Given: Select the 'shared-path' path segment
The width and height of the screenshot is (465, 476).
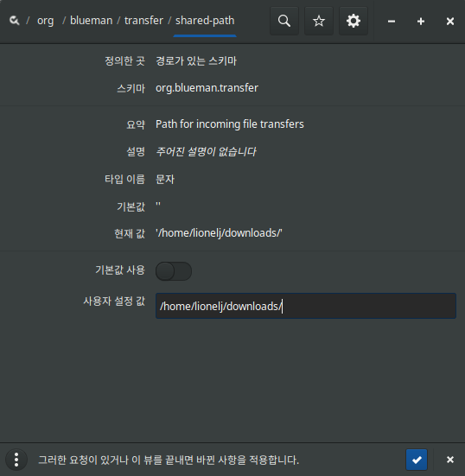Looking at the screenshot, I should point(205,21).
